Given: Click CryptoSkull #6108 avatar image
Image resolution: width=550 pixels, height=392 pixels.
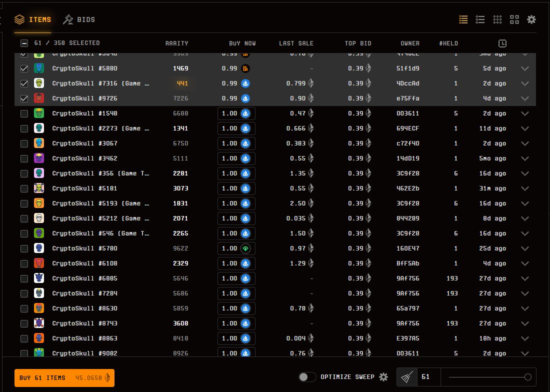Looking at the screenshot, I should point(39,263).
